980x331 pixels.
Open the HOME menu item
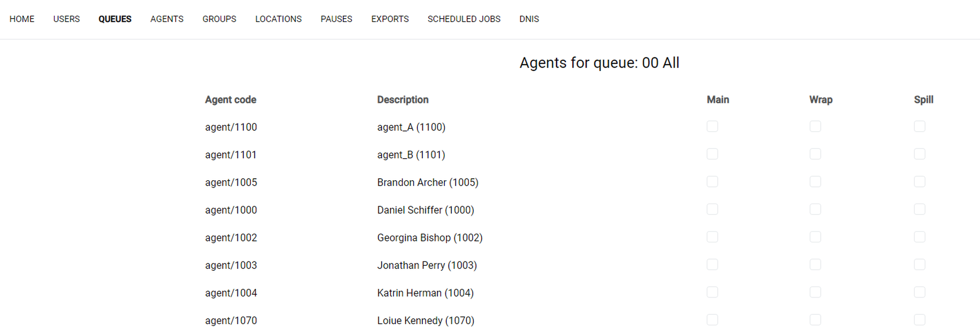point(22,19)
